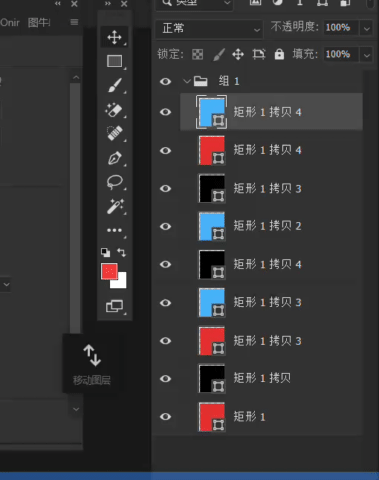Hide the red 矩形 1 拷贝 3 layer
Screen dimensions: 379x480
pyautogui.click(x=165, y=341)
